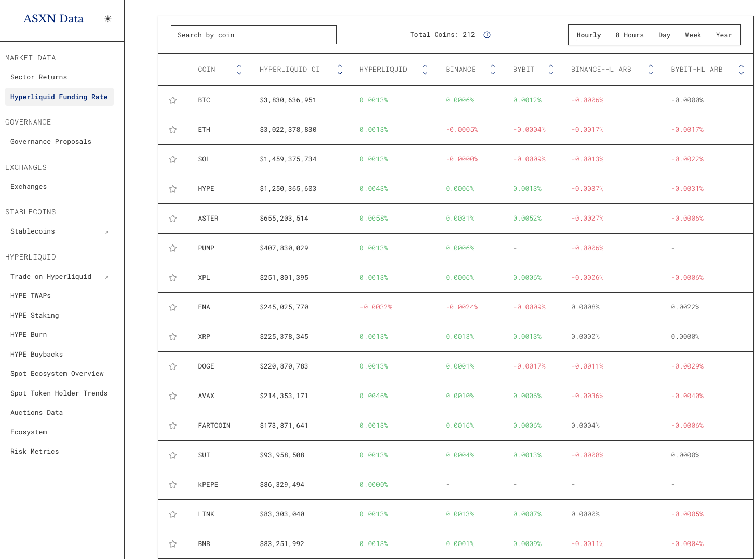Star the ETH row
Screen dimensions: 756x559
173,130
